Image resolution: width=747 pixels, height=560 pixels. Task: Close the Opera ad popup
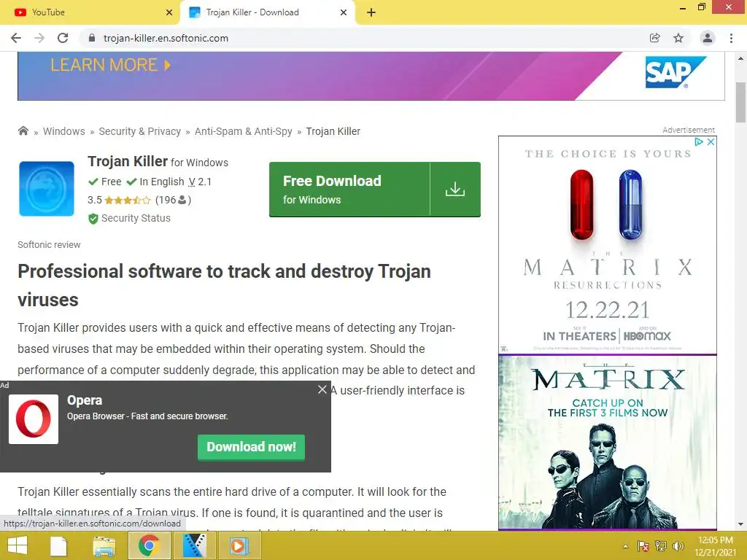(322, 389)
